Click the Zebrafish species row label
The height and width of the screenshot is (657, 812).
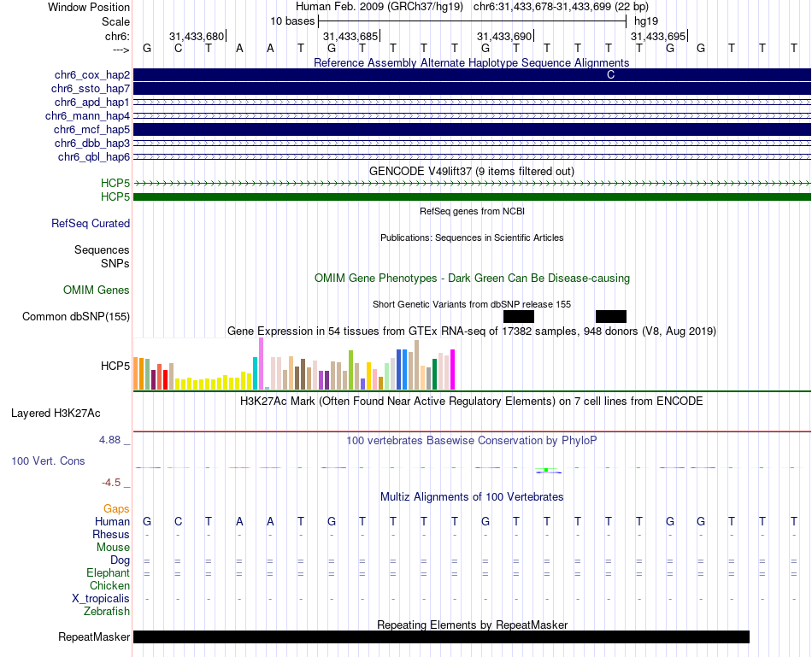coord(107,612)
